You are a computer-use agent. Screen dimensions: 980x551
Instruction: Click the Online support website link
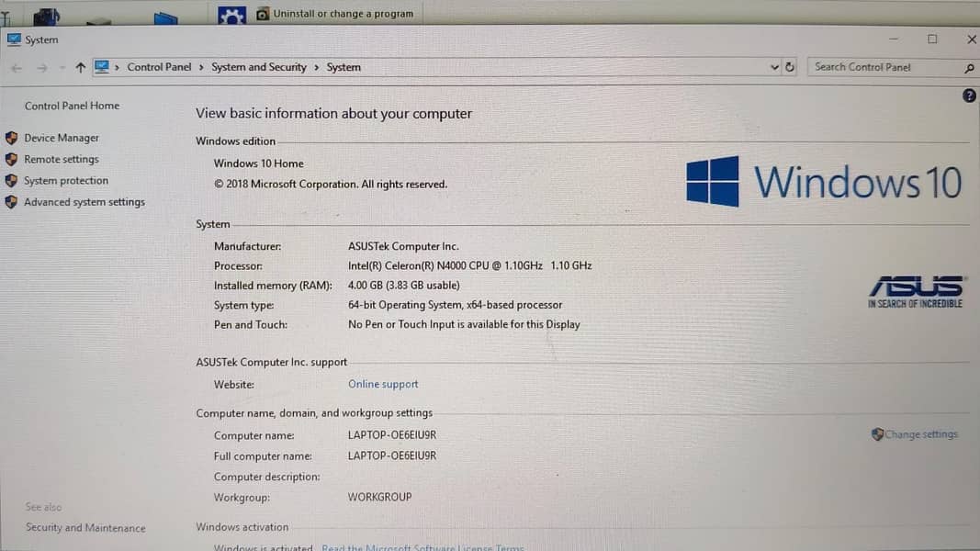(383, 384)
